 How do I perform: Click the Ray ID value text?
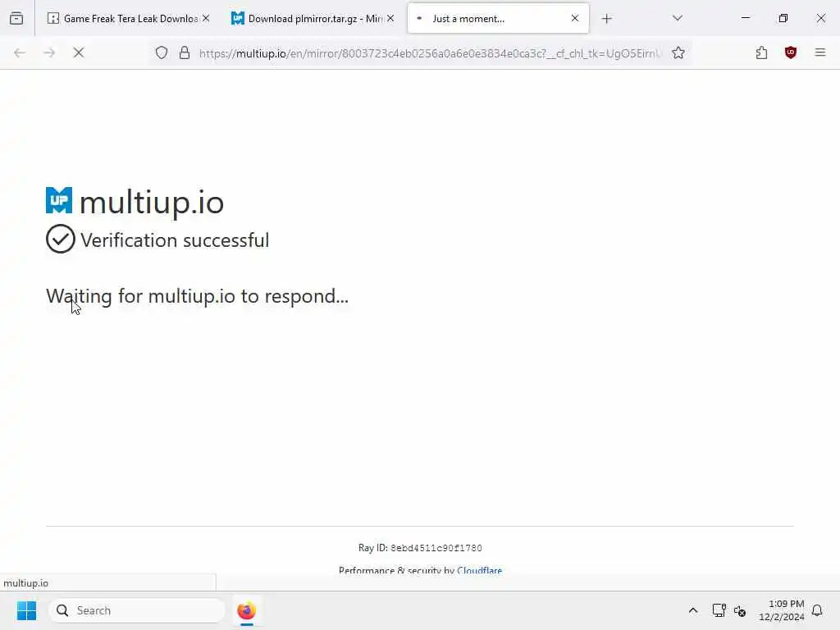click(x=436, y=548)
